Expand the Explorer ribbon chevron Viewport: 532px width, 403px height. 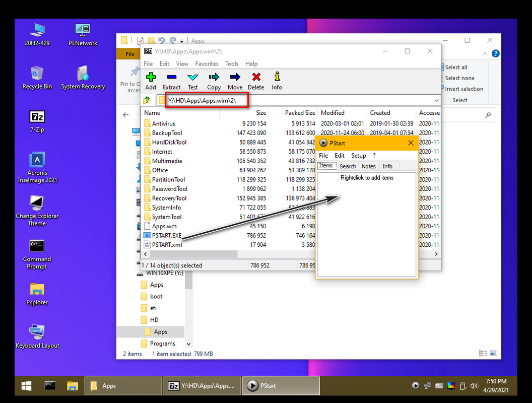[485, 53]
